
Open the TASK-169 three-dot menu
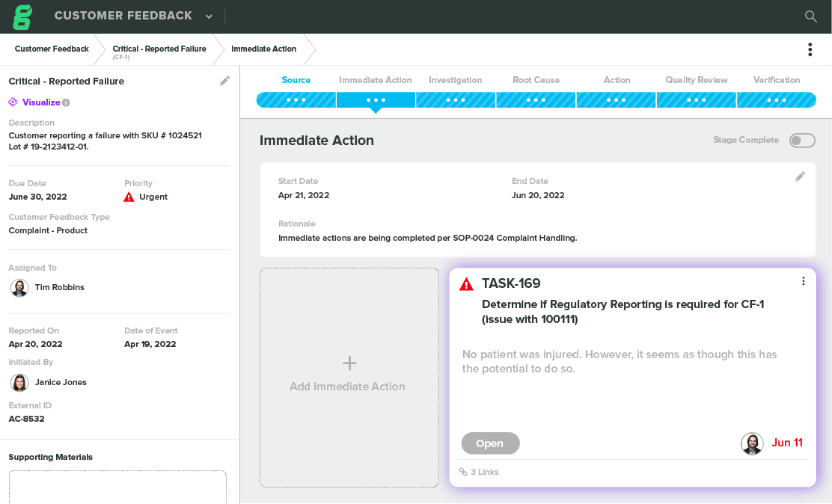804,280
